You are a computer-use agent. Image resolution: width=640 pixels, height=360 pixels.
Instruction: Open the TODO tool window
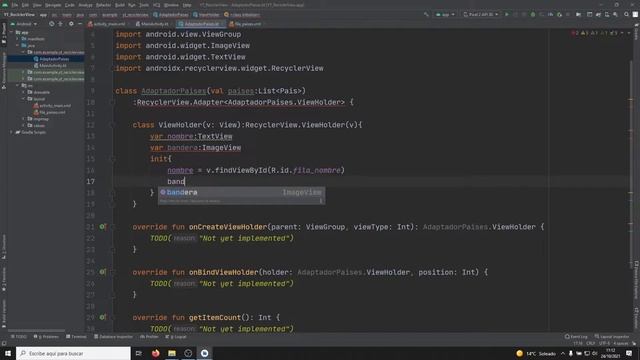(x=19, y=337)
